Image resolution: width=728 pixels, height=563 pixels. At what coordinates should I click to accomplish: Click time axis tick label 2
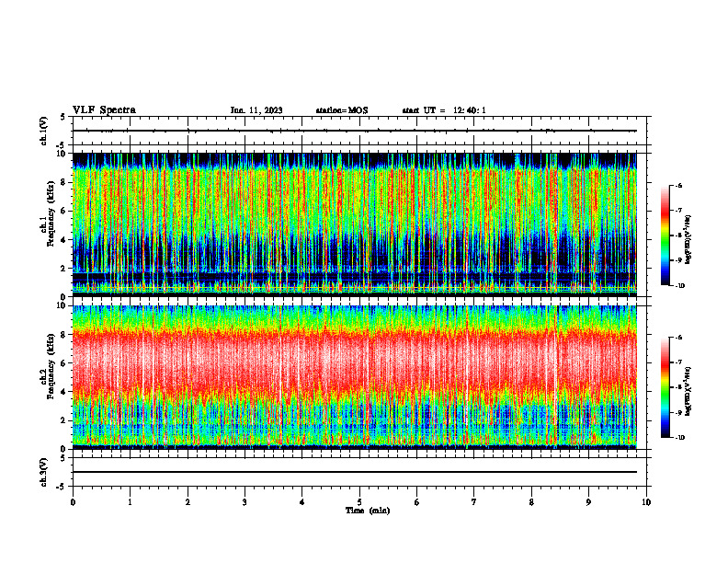(x=188, y=502)
